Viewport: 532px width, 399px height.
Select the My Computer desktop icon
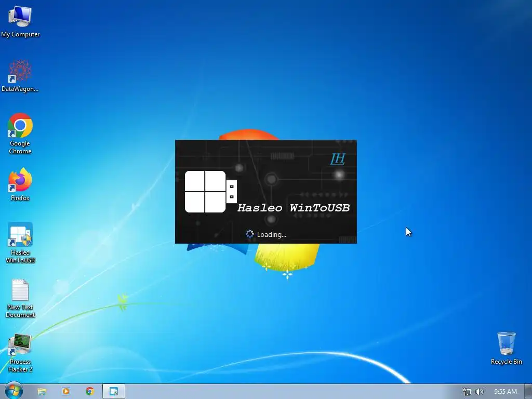point(20,22)
